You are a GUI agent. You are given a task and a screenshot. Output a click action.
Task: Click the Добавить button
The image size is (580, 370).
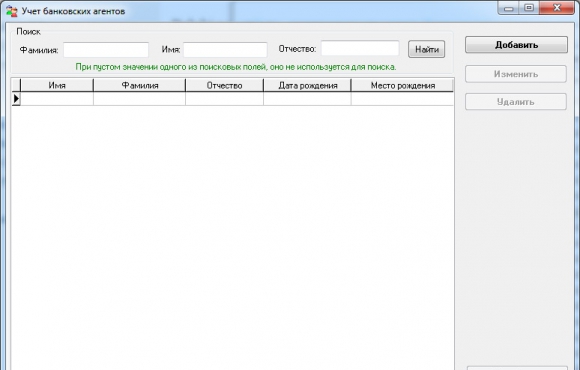[516, 45]
